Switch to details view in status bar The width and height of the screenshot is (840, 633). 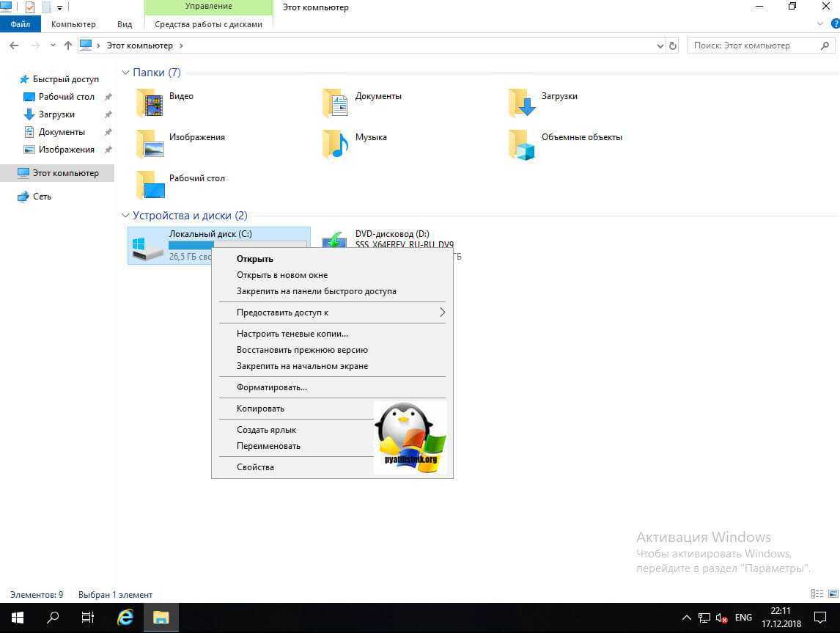pos(817,594)
